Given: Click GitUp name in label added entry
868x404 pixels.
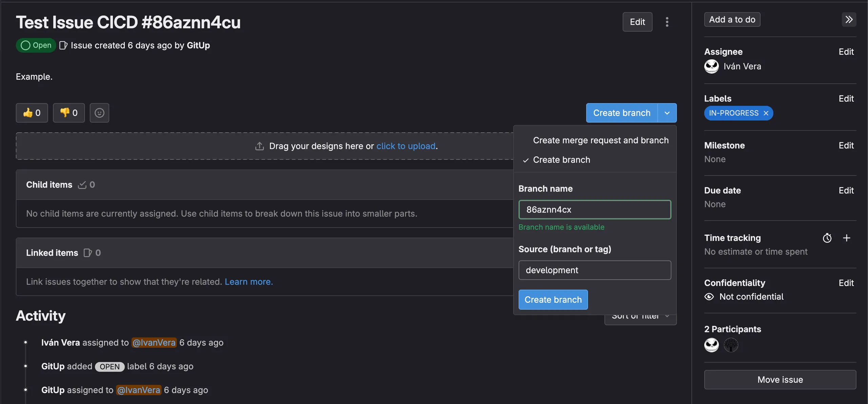Looking at the screenshot, I should pyautogui.click(x=53, y=366).
